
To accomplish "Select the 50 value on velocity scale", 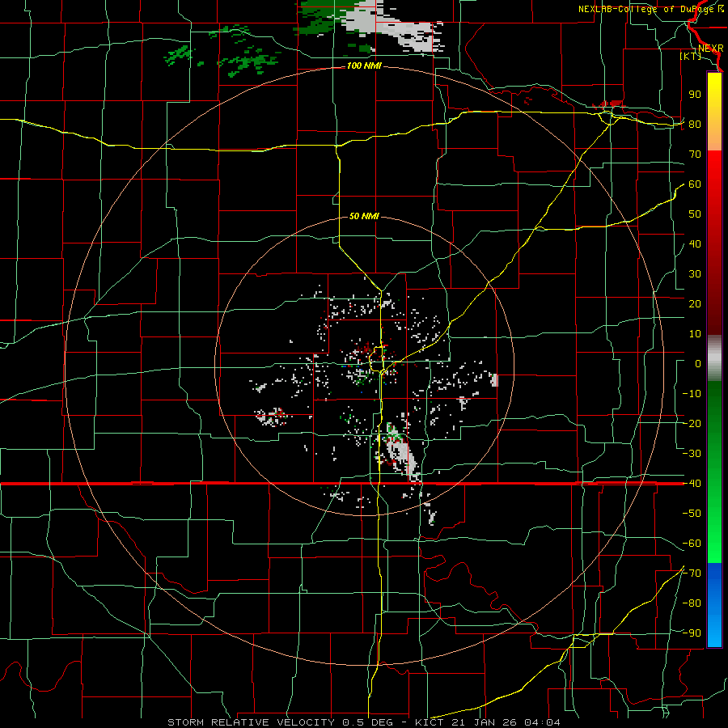I will 695,214.
